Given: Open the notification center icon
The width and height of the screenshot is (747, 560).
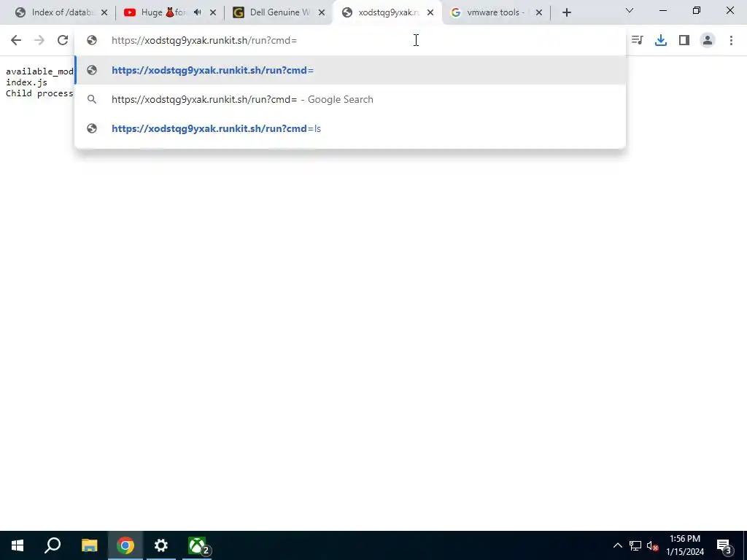Looking at the screenshot, I should coord(724,545).
